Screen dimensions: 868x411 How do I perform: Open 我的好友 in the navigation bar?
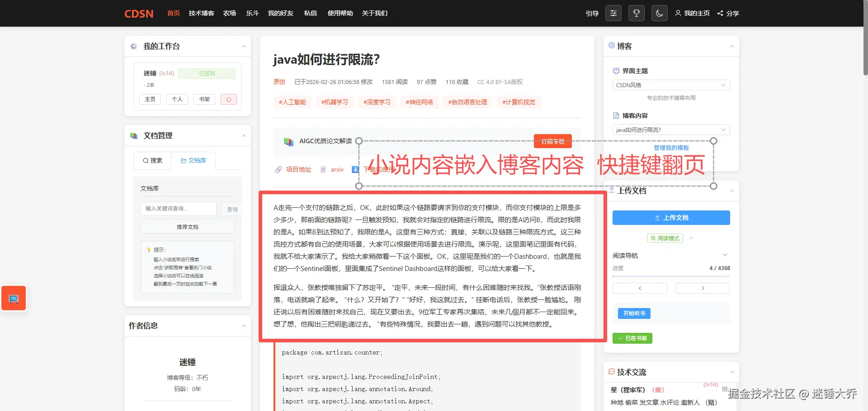[x=281, y=13]
